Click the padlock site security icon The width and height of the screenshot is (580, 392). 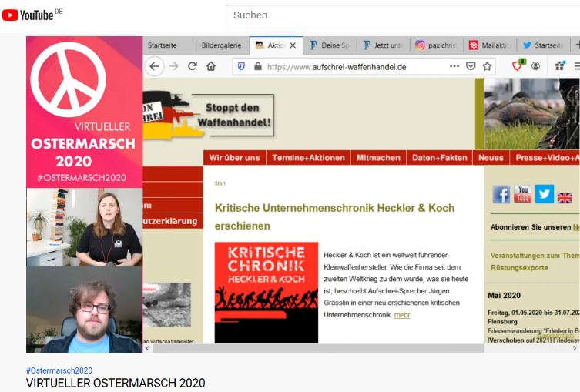tap(258, 66)
